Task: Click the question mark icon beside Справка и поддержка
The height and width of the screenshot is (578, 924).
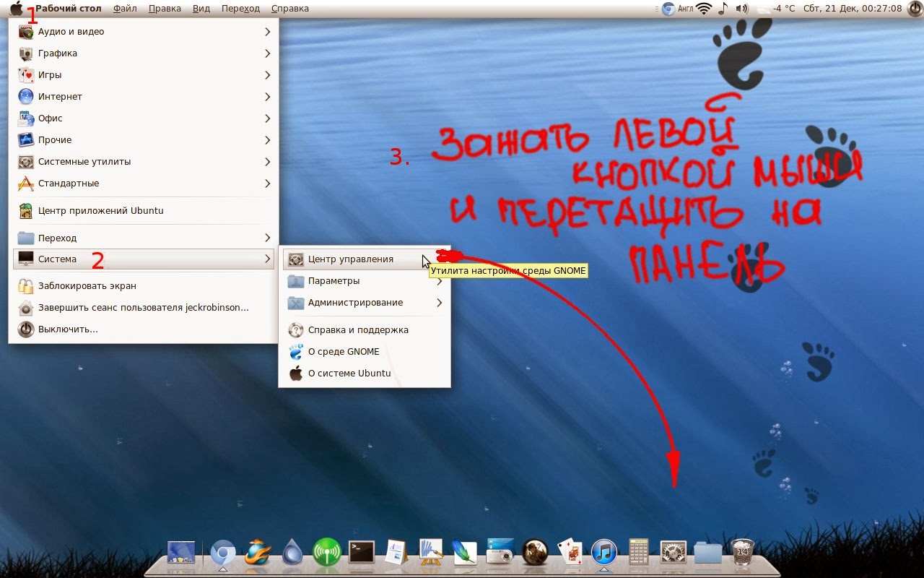Action: pyautogui.click(x=295, y=330)
